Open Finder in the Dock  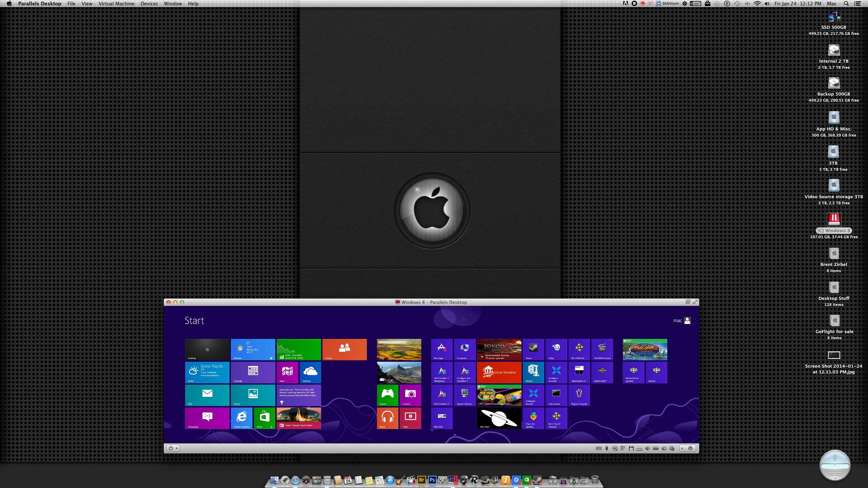(274, 480)
